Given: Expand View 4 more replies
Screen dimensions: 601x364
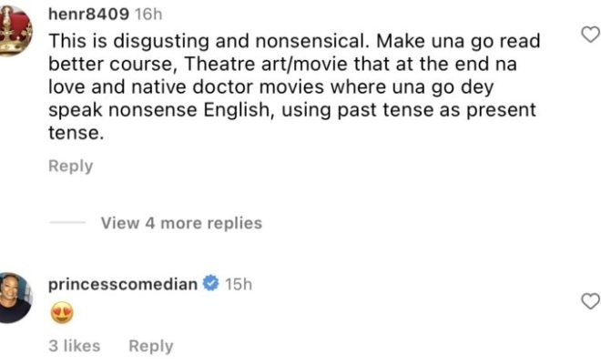Looking at the screenshot, I should point(180,223).
